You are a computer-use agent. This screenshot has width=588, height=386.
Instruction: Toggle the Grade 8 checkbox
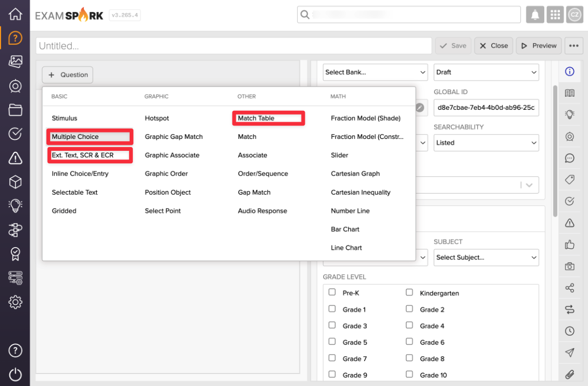(409, 358)
